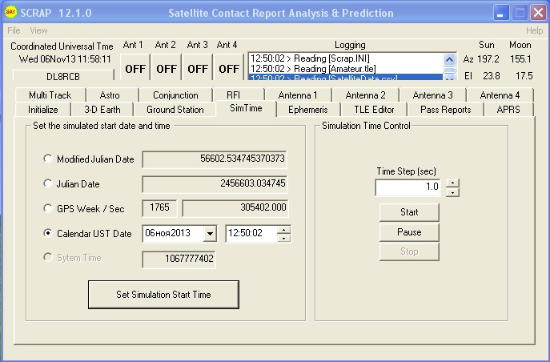Viewport: 550px width, 362px height.
Task: Increase Time Step with up arrow
Action: tap(453, 183)
